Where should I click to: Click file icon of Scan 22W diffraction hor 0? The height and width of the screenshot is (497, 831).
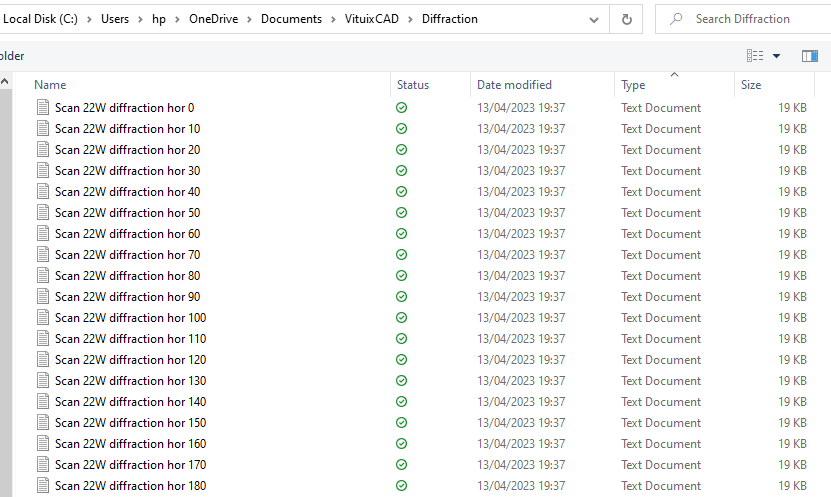pos(43,108)
